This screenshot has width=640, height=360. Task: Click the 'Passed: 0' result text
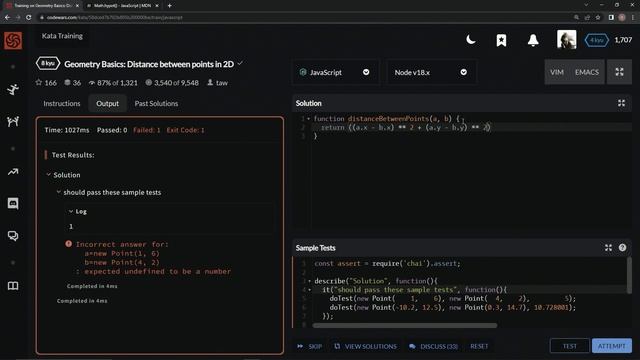tap(112, 130)
